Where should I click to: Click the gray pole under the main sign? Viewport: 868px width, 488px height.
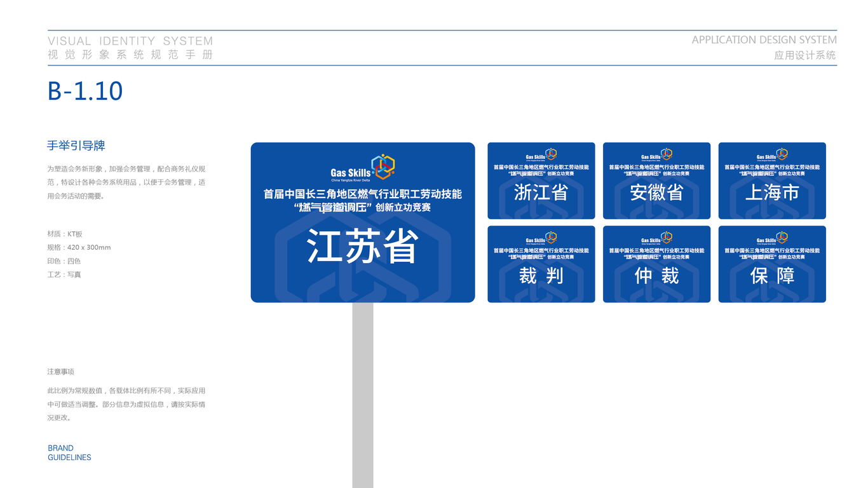pos(363,395)
